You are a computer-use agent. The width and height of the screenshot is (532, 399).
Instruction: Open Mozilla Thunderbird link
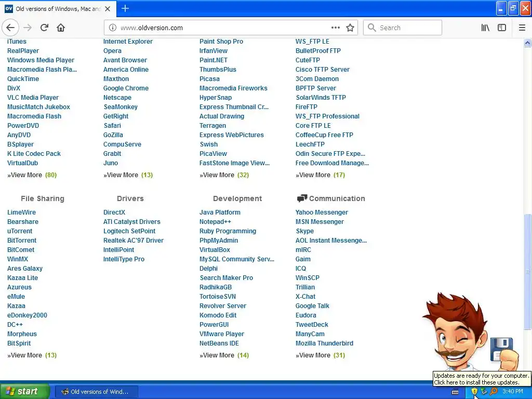click(324, 343)
